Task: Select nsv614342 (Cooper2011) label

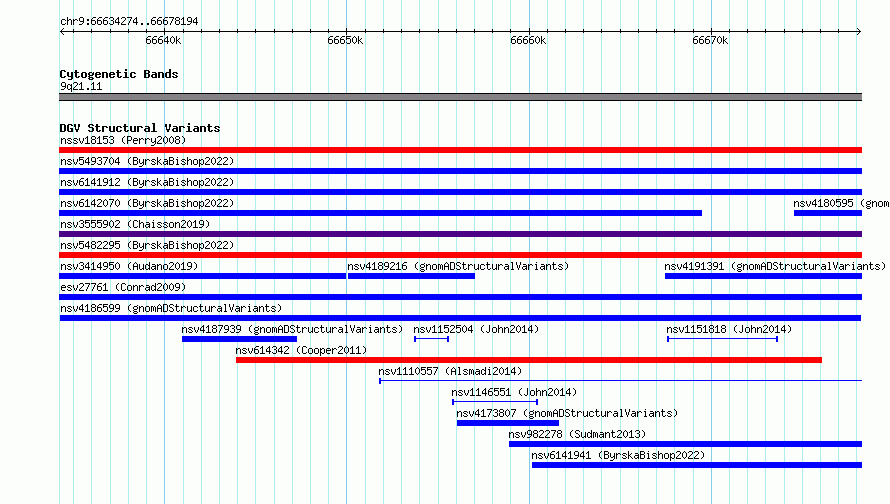Action: pyautogui.click(x=301, y=350)
